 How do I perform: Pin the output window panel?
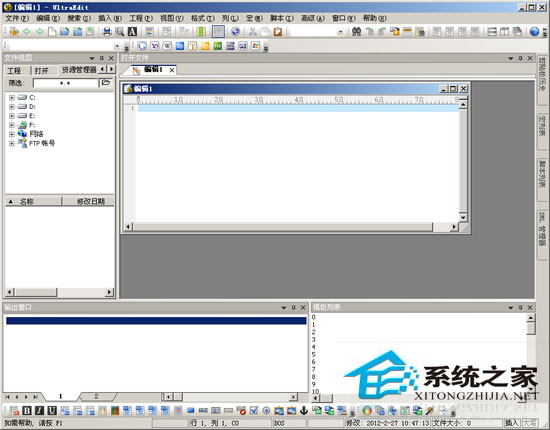tap(294, 308)
